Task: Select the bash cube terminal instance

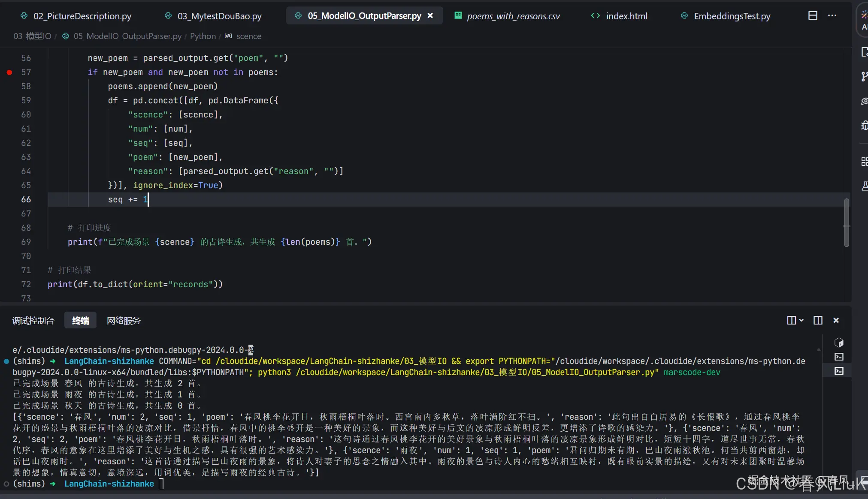Action: coord(839,343)
